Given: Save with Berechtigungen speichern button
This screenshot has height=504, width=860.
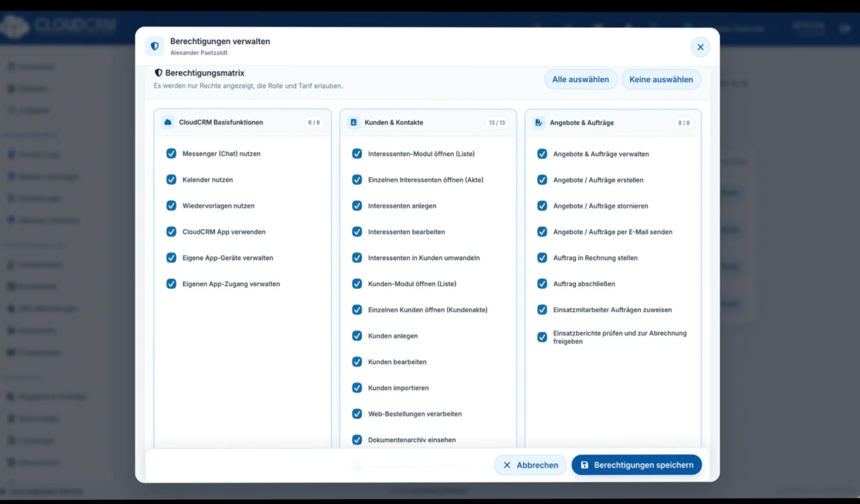Looking at the screenshot, I should click(x=636, y=465).
